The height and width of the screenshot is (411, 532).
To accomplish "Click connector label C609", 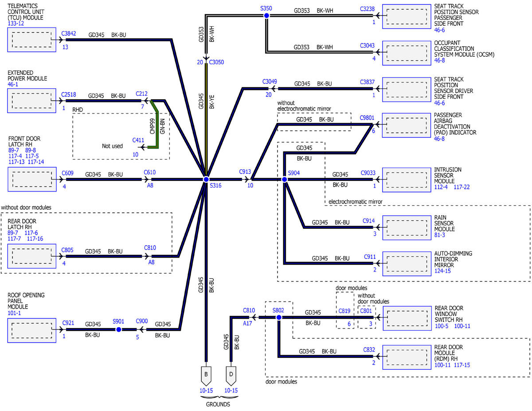I will (67, 173).
